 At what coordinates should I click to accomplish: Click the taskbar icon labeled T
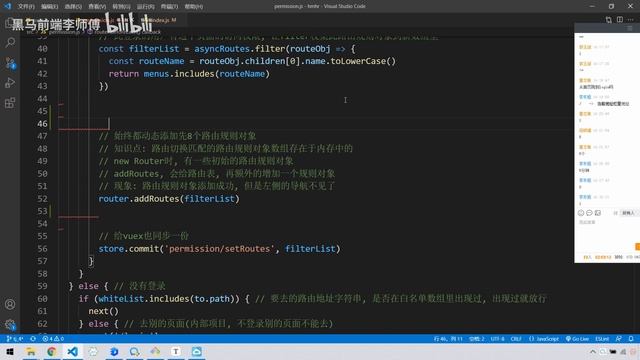[176, 351]
